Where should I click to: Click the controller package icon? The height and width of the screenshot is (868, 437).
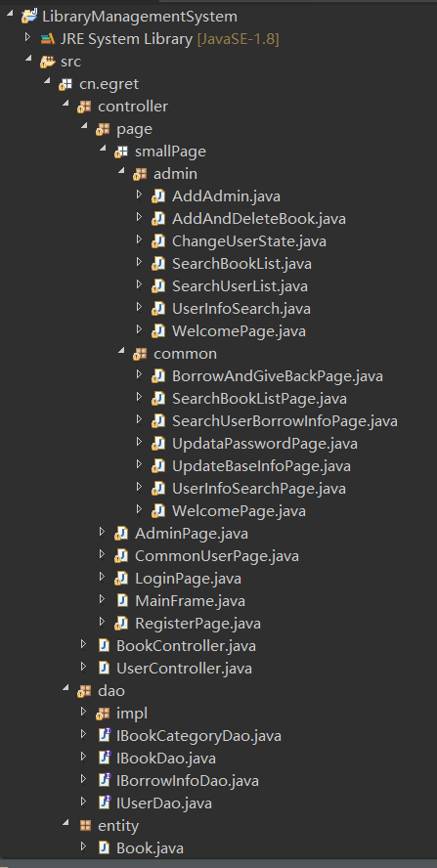(84, 107)
